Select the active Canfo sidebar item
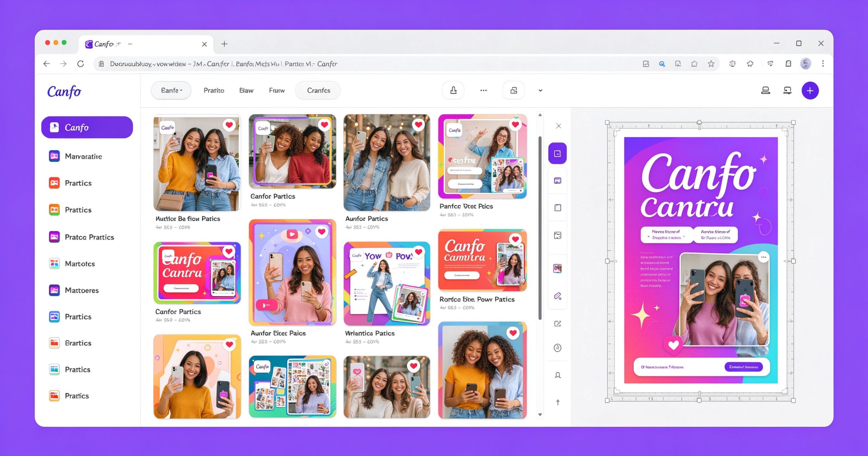This screenshot has width=868, height=456. pos(87,127)
